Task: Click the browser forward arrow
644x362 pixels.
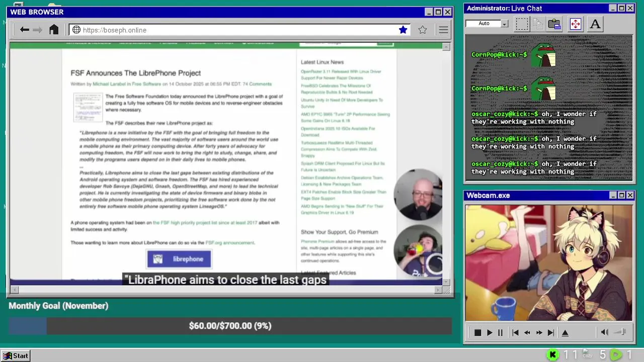Action: 37,30
